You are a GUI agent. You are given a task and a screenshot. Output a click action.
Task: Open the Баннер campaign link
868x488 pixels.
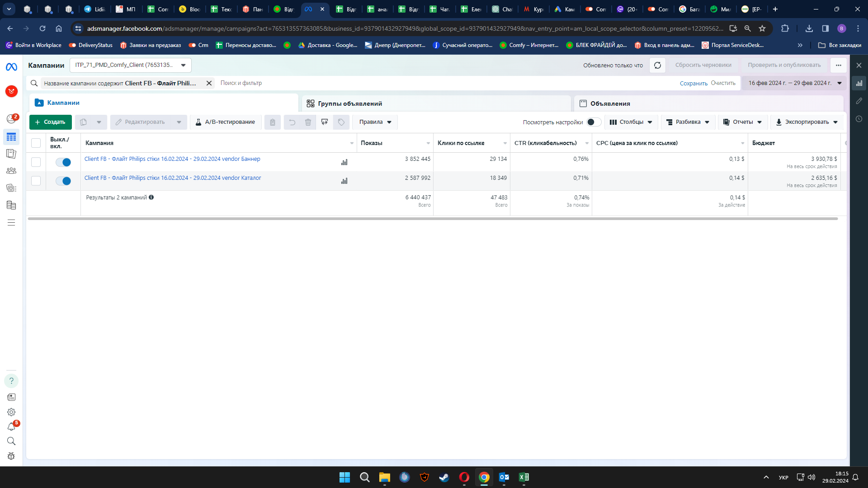pyautogui.click(x=172, y=159)
